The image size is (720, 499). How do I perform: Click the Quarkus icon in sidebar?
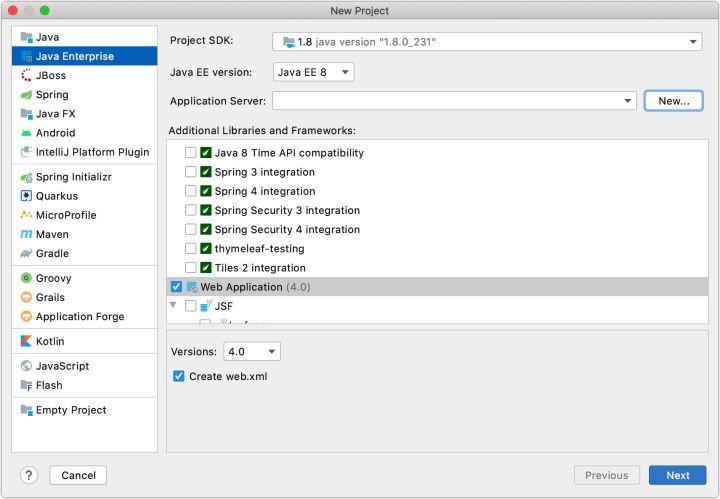(26, 196)
